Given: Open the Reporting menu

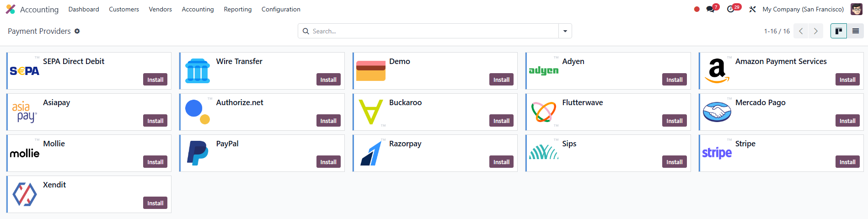Looking at the screenshot, I should point(237,9).
